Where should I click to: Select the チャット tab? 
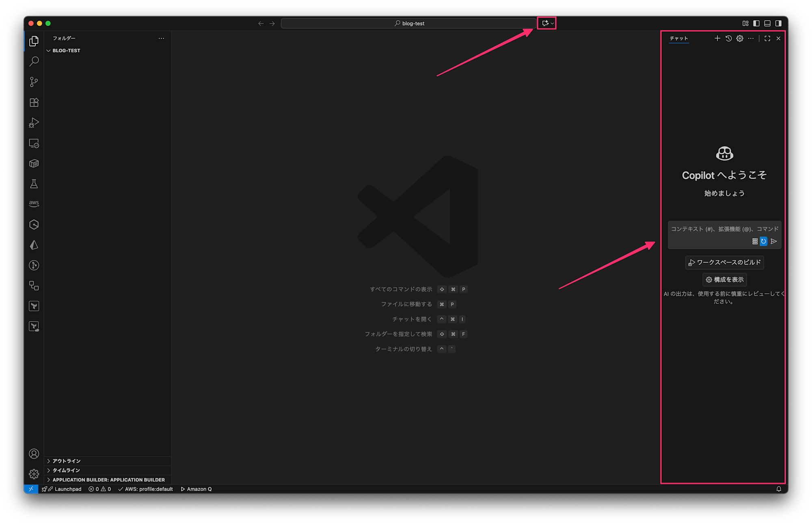point(679,39)
